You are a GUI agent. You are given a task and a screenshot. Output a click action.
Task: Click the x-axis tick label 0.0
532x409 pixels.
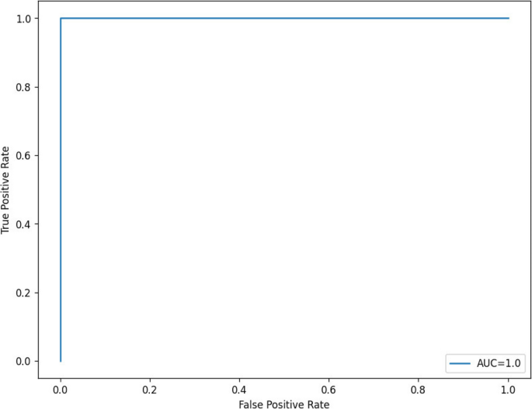(x=60, y=390)
